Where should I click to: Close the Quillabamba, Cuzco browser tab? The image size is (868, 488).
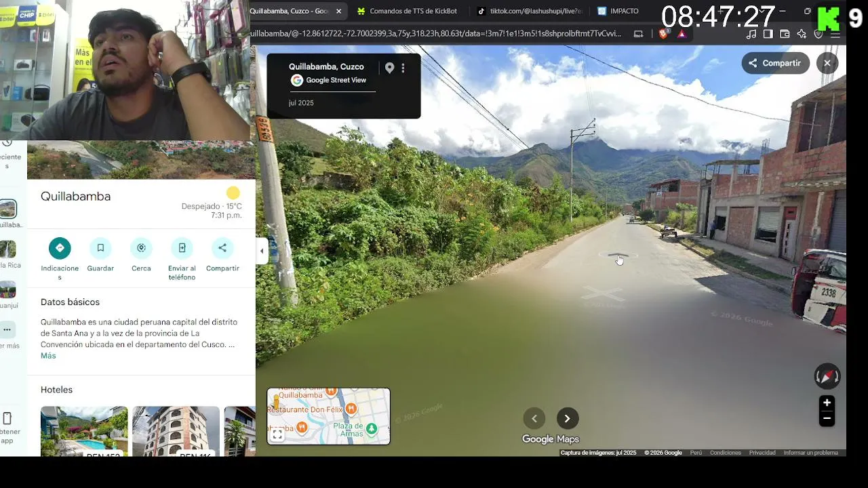click(x=338, y=11)
